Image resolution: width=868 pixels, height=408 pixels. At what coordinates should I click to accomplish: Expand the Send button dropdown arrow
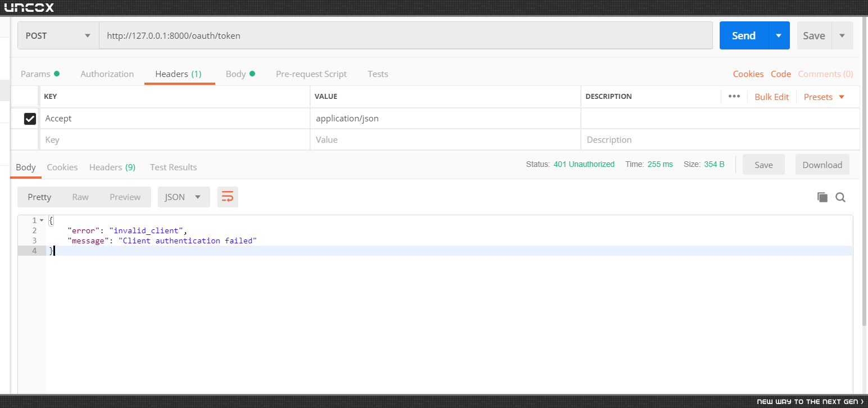pos(779,35)
